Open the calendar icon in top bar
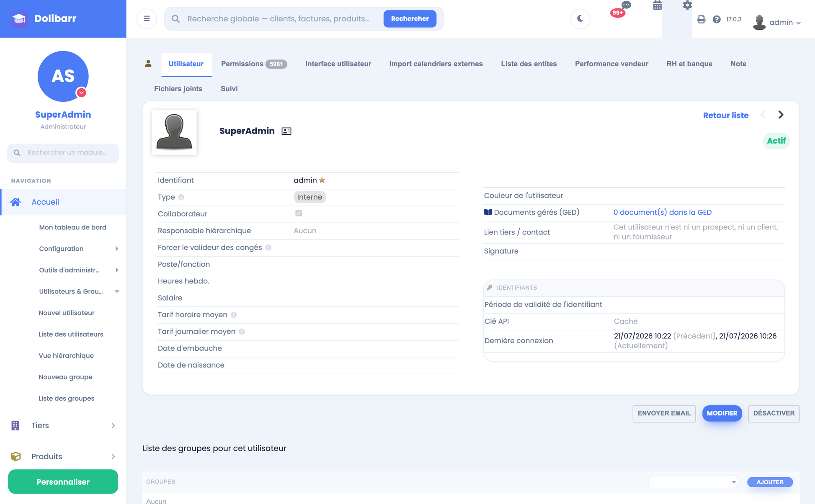Screen dimensions: 815x504 pos(658,5)
